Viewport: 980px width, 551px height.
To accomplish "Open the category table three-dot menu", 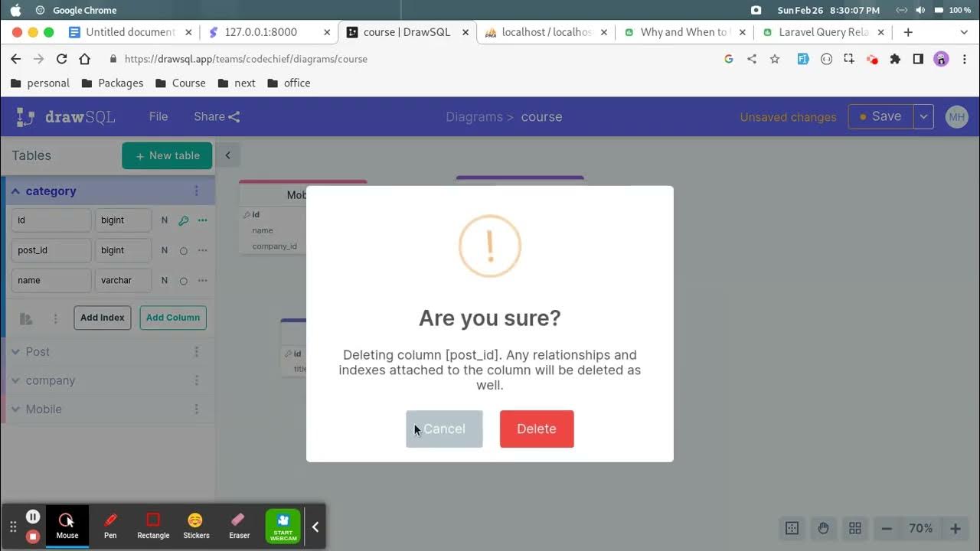I will (x=196, y=191).
